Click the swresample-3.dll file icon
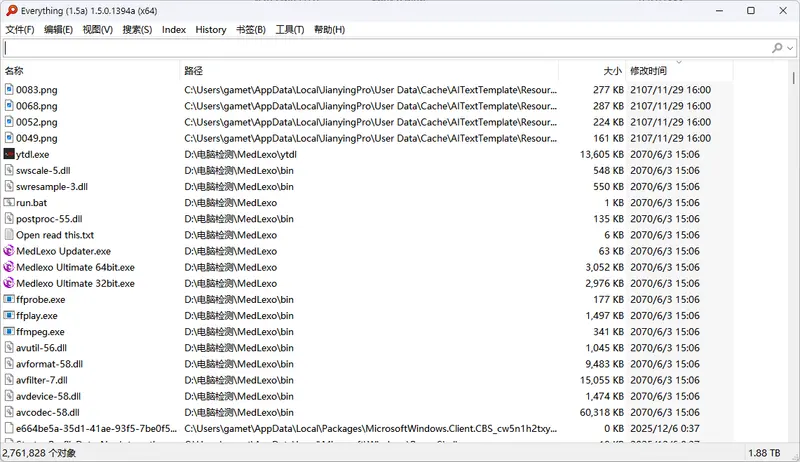The height and width of the screenshot is (462, 800). [x=9, y=186]
